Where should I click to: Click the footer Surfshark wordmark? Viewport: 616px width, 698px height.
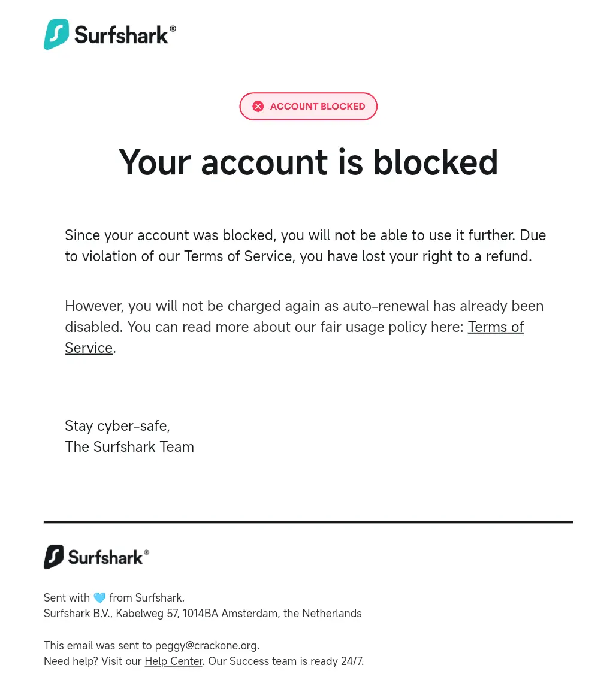(105, 557)
